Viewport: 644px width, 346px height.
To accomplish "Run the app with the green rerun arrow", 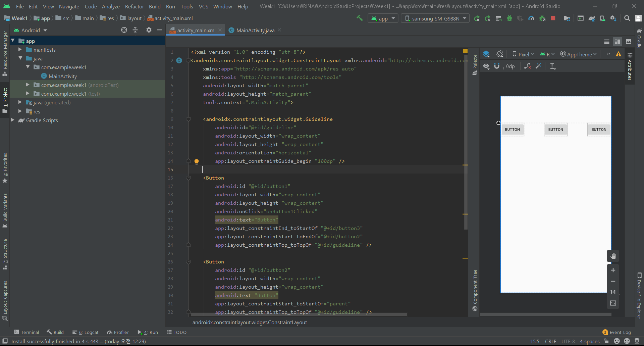I will click(477, 18).
